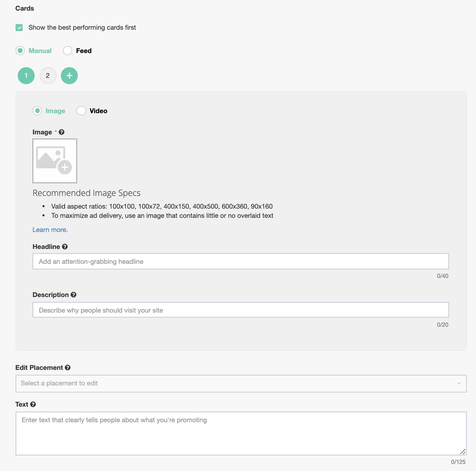Image resolution: width=476 pixels, height=471 pixels.
Task: Focus the Headline input field
Action: [240, 261]
